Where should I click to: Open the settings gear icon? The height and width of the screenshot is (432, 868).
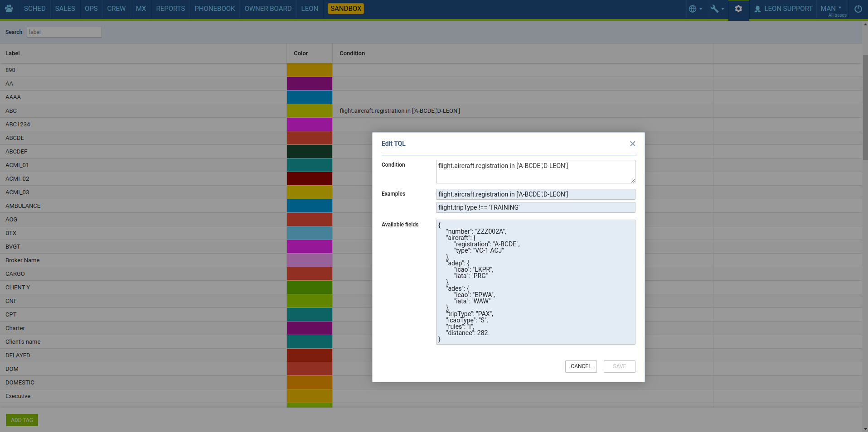(738, 9)
